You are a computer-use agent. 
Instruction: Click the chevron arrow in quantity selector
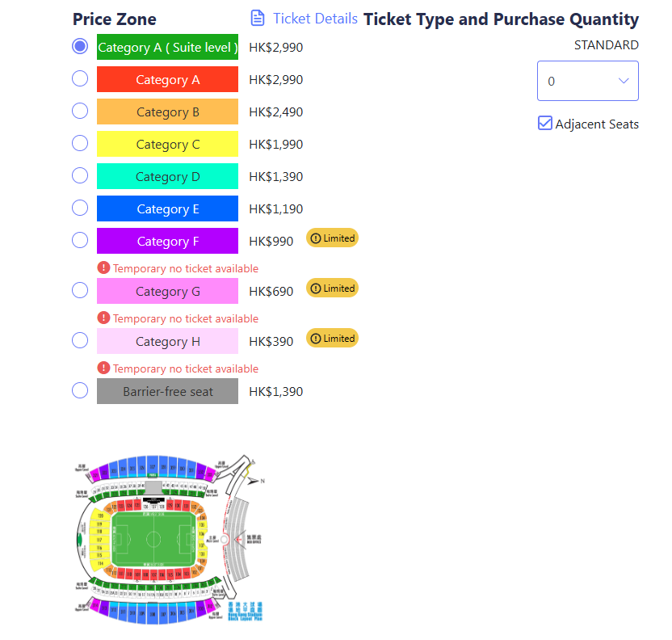(624, 81)
